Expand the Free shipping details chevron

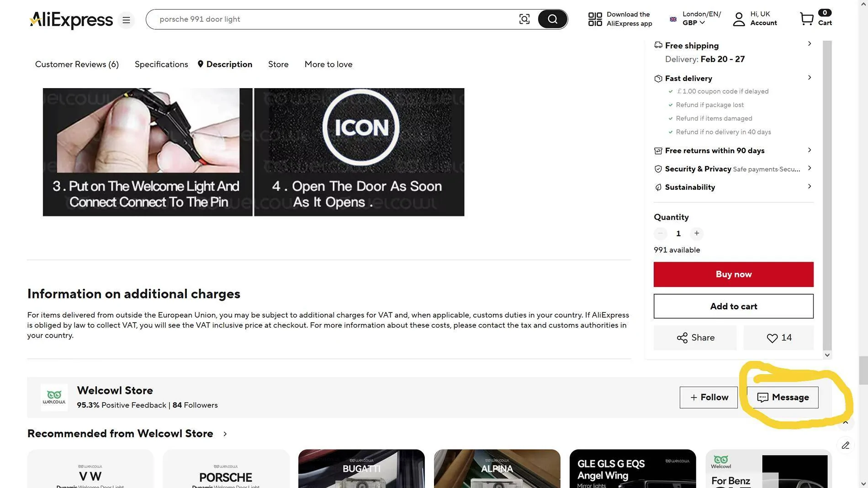click(809, 44)
